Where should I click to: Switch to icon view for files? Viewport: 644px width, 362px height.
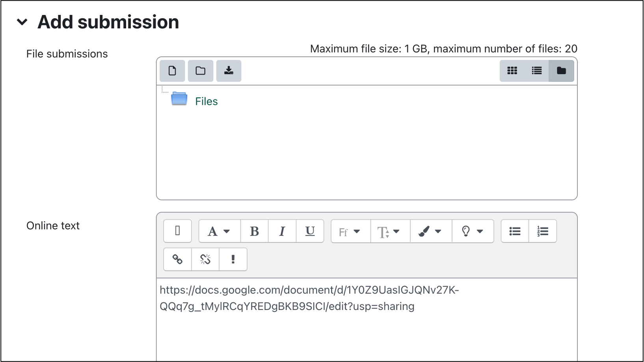point(512,71)
